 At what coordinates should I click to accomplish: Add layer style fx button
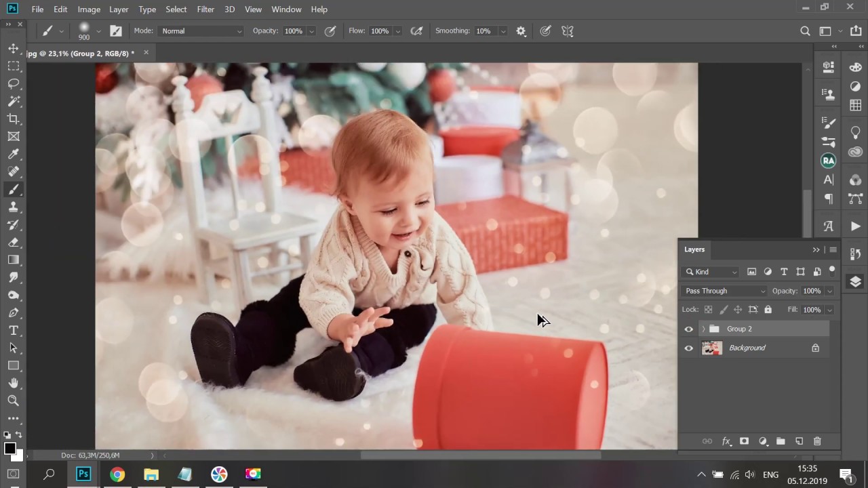pos(726,441)
